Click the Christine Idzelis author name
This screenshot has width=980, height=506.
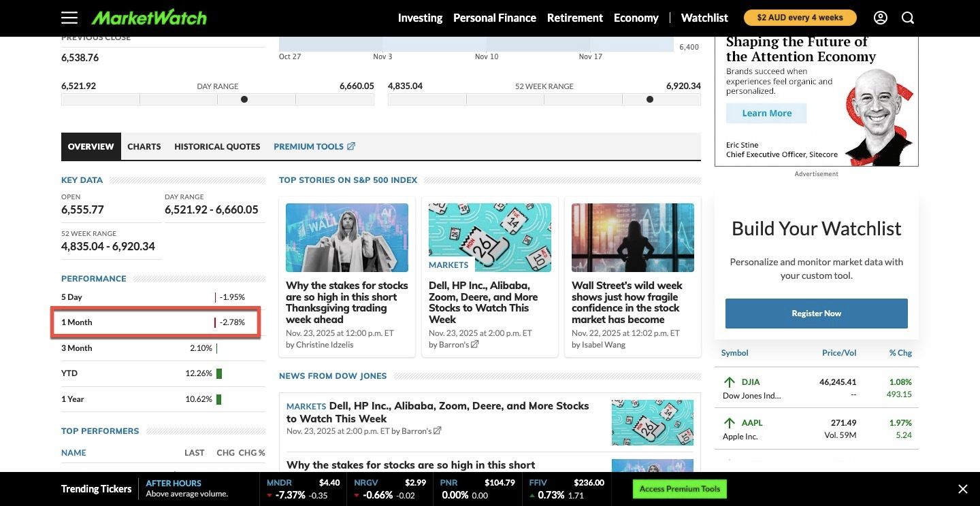pos(325,345)
